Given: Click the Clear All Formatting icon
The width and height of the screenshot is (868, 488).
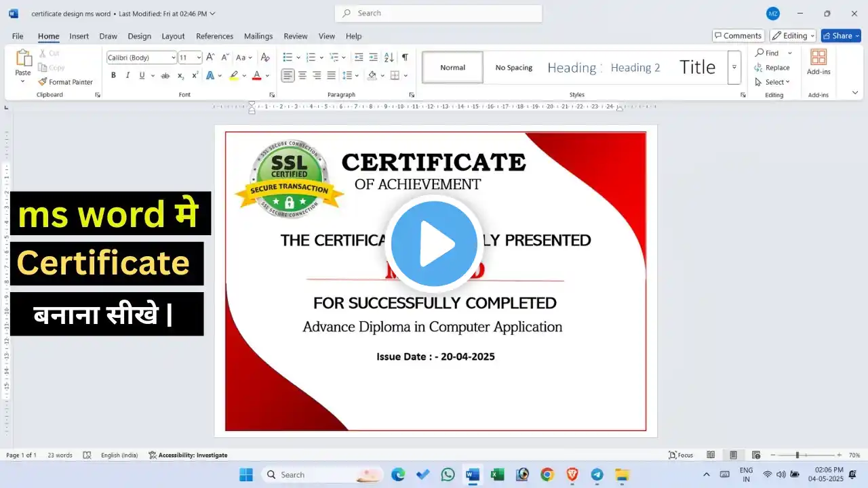Looking at the screenshot, I should pos(265,58).
